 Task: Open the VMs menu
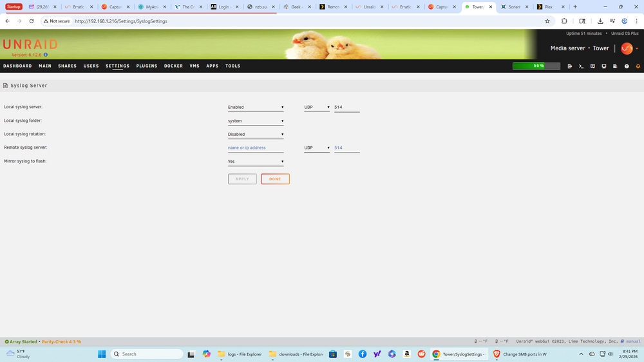tap(194, 66)
